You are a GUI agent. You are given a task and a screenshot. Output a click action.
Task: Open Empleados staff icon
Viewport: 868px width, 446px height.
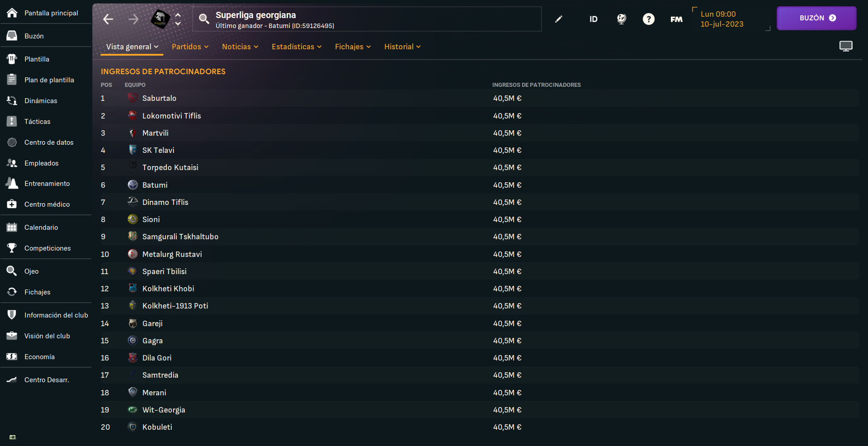pos(12,163)
